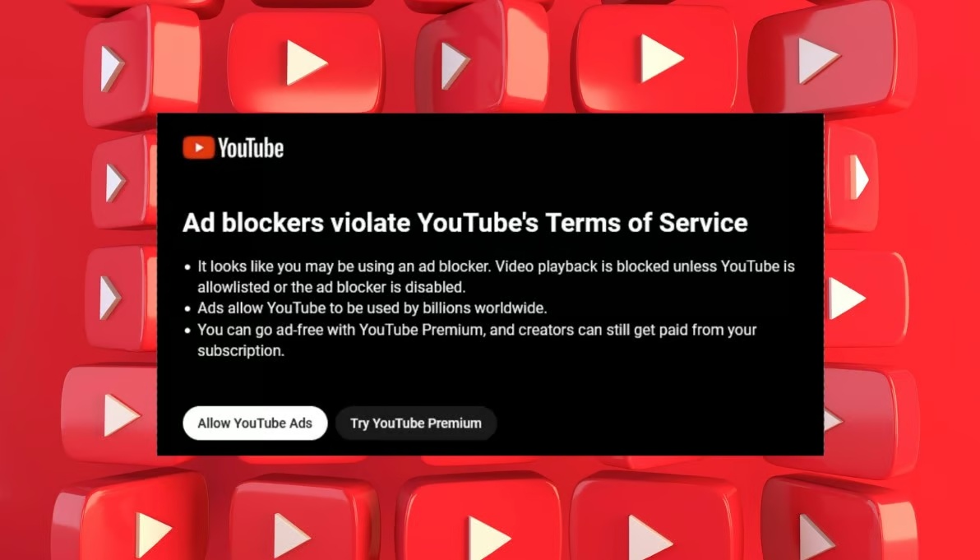This screenshot has width=980, height=560.
Task: Click the bullet text mentioning an ad blocker
Action: [496, 277]
